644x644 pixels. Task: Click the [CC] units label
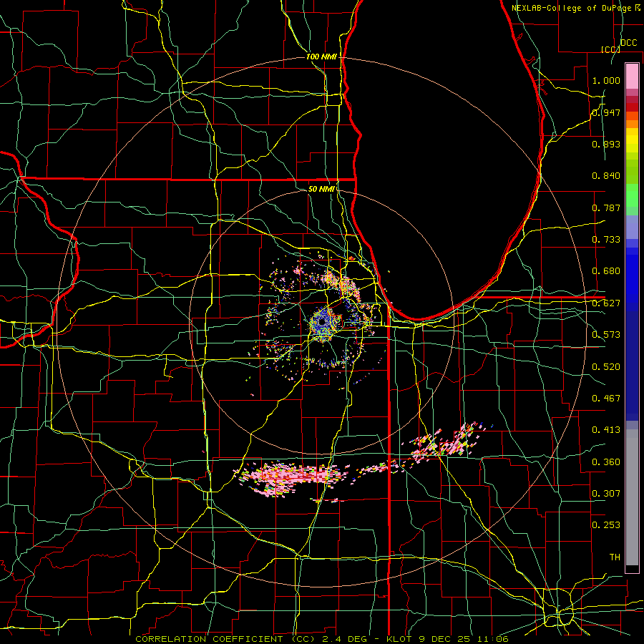[x=610, y=49]
